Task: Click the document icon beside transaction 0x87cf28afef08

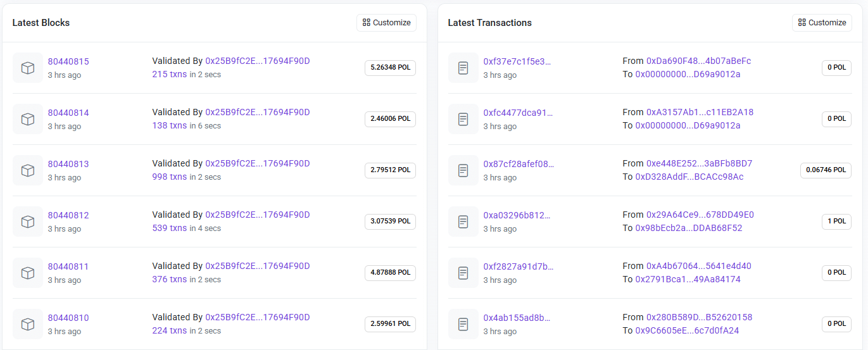Action: click(463, 170)
